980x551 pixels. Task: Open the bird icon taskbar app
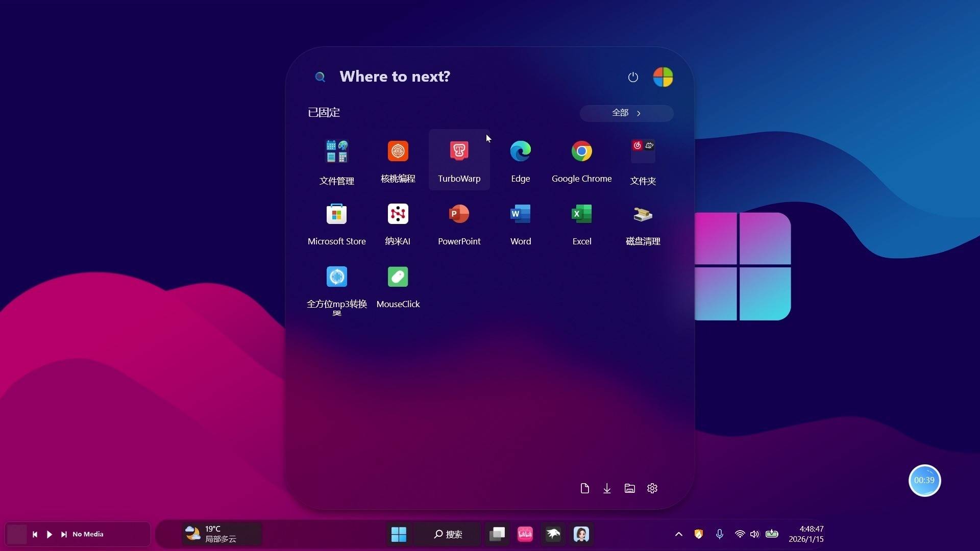click(553, 534)
